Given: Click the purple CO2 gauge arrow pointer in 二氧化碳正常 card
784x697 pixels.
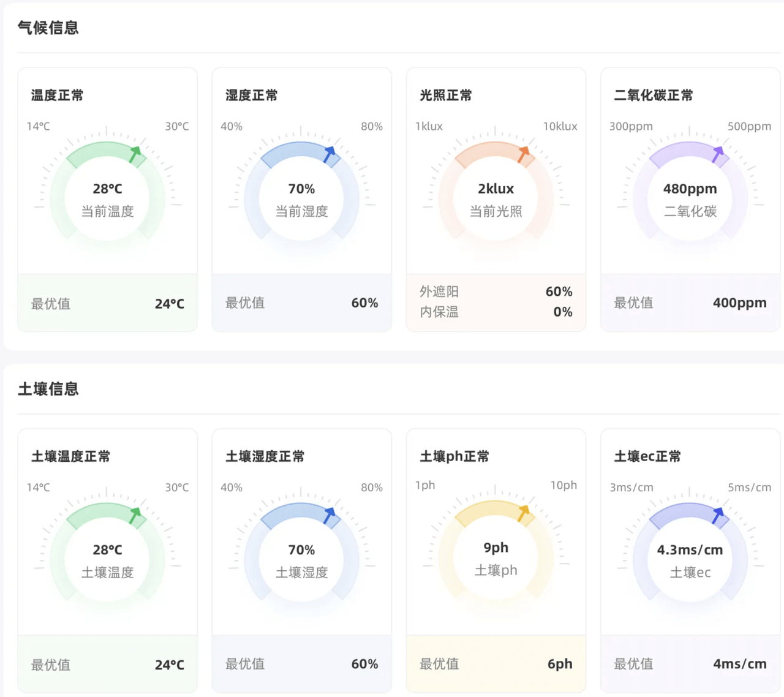Looking at the screenshot, I should tap(717, 154).
